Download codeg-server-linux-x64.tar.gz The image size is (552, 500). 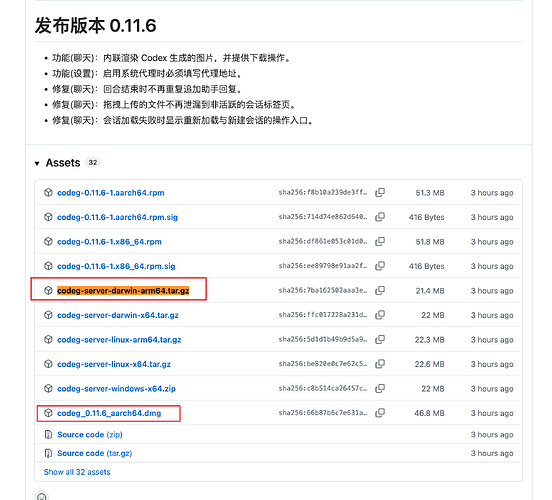(114, 364)
